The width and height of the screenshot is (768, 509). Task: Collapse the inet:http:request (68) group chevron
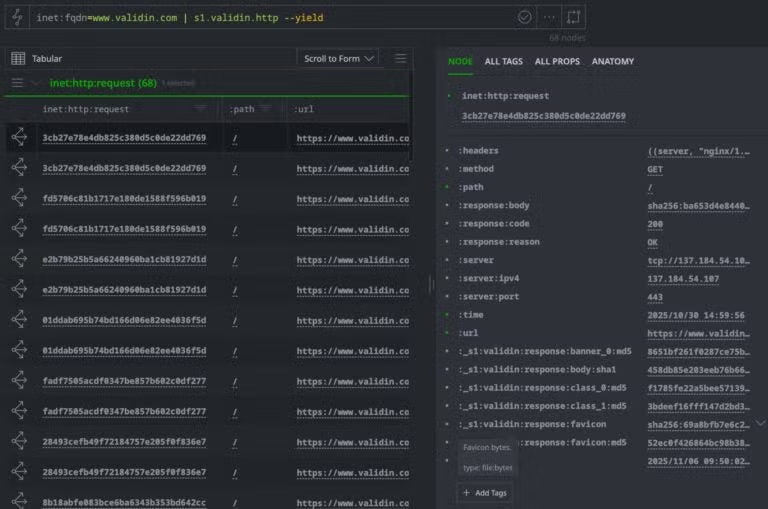pyautogui.click(x=35, y=83)
